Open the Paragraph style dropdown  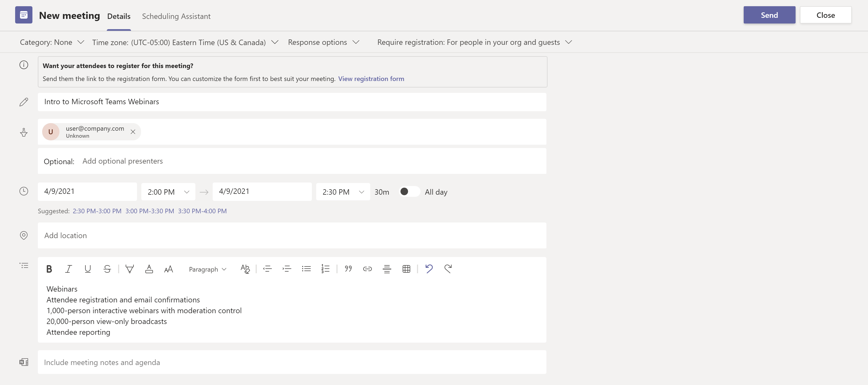[x=207, y=269]
